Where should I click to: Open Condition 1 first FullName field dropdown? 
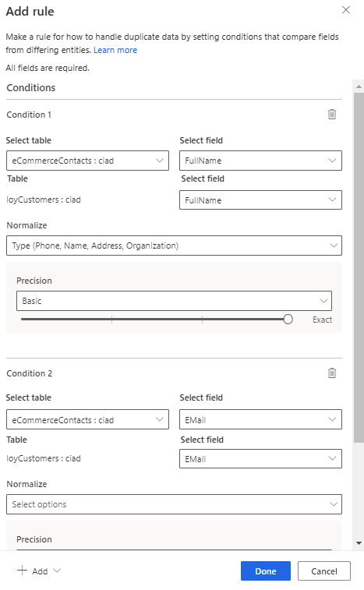(x=260, y=161)
